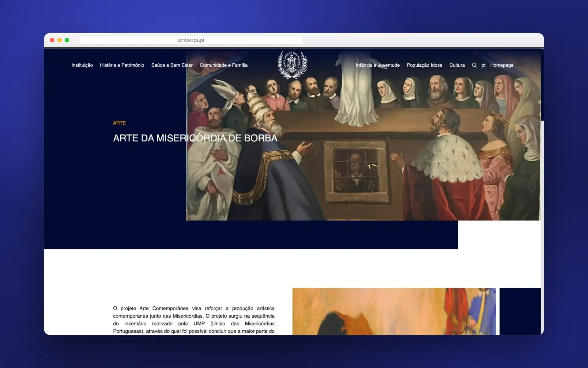Maximize the window with green button

pyautogui.click(x=67, y=40)
